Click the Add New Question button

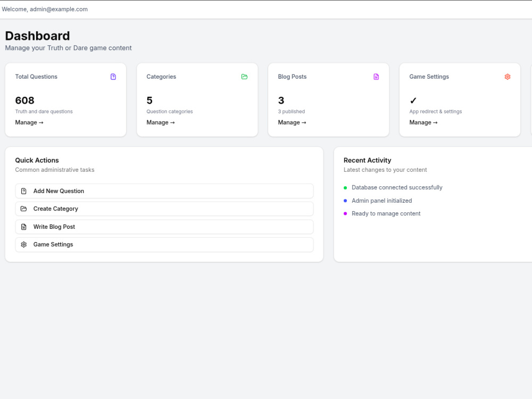click(x=164, y=191)
